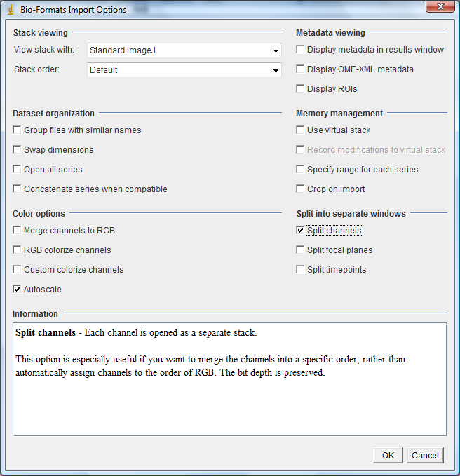Toggle Concatenate series when compatible
Viewport: 460px width, 476px height.
pos(18,189)
